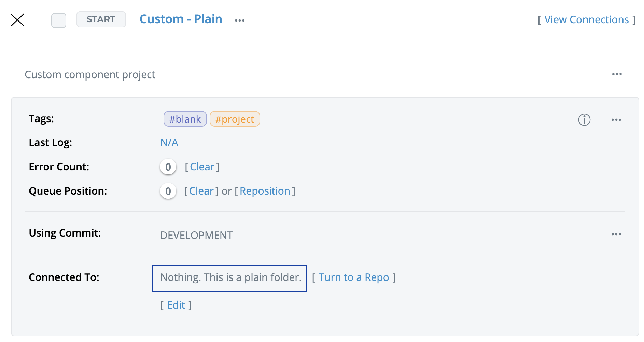
Task: Close the project panel with X icon
Action: [17, 20]
